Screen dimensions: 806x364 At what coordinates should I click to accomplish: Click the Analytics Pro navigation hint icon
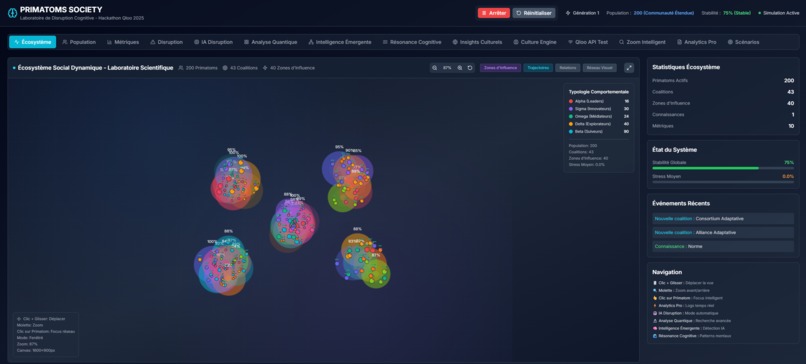click(654, 305)
